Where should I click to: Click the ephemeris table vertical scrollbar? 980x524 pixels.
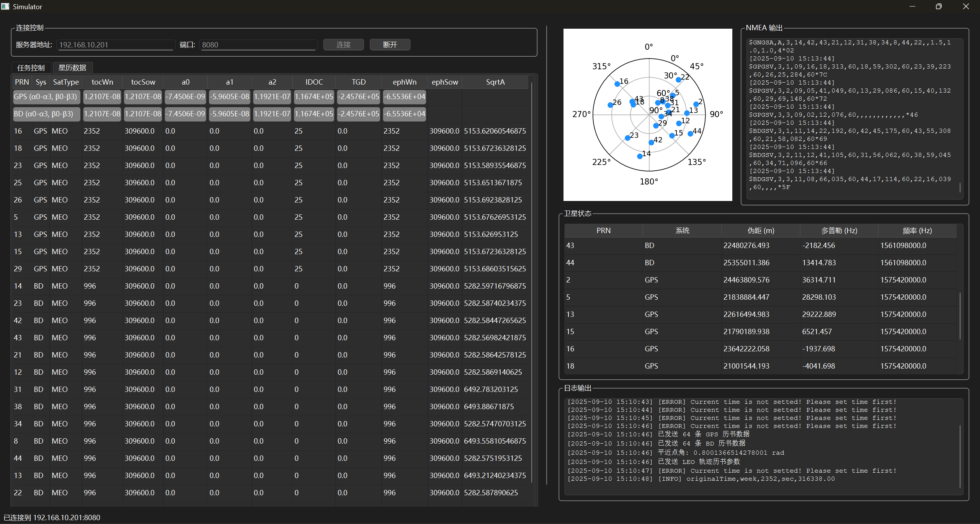532,283
